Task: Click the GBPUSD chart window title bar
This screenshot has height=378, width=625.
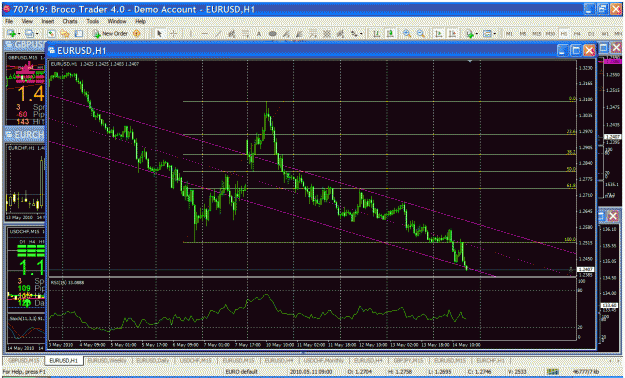Action: point(24,45)
